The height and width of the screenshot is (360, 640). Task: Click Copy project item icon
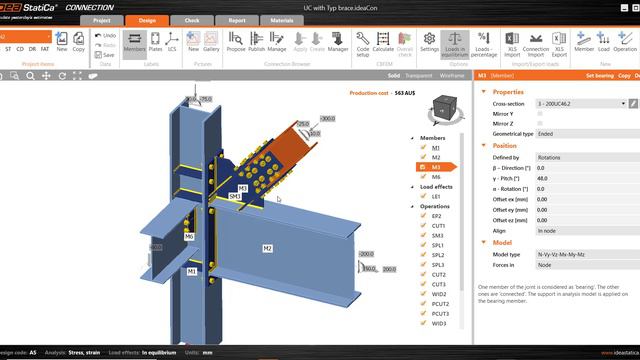pos(78,42)
